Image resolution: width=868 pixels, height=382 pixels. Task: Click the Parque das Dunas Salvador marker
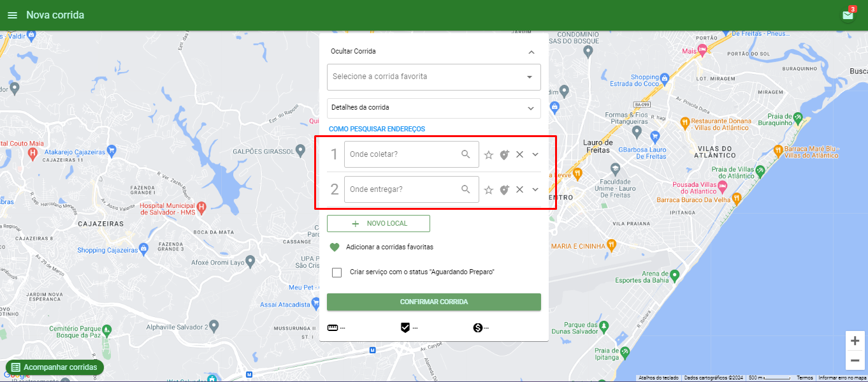coord(604,326)
